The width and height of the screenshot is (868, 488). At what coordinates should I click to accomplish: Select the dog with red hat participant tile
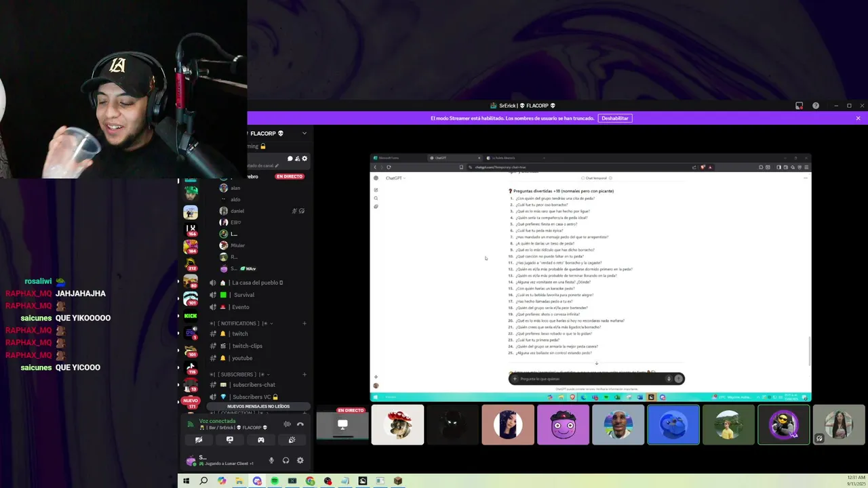click(x=397, y=425)
